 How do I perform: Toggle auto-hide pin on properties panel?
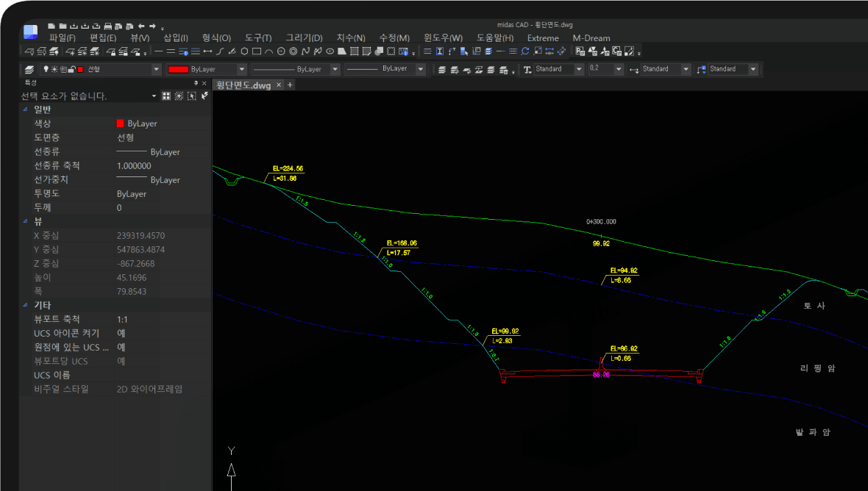(196, 83)
